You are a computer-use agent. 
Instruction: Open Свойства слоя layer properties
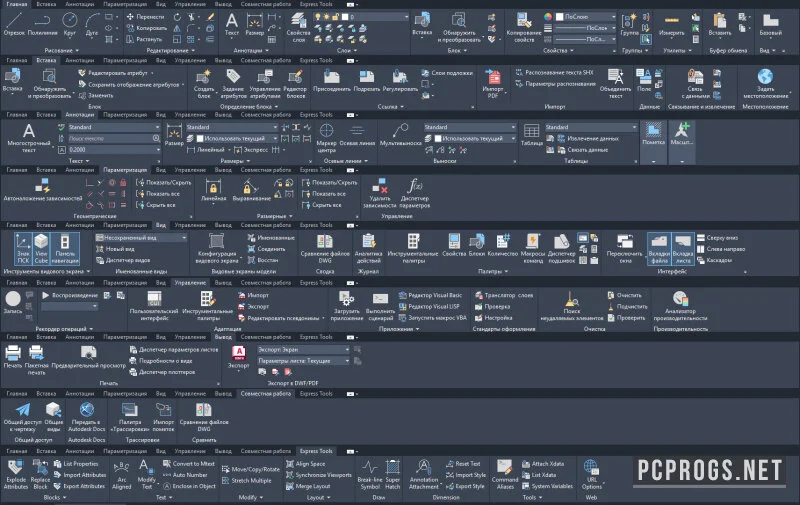[x=298, y=27]
